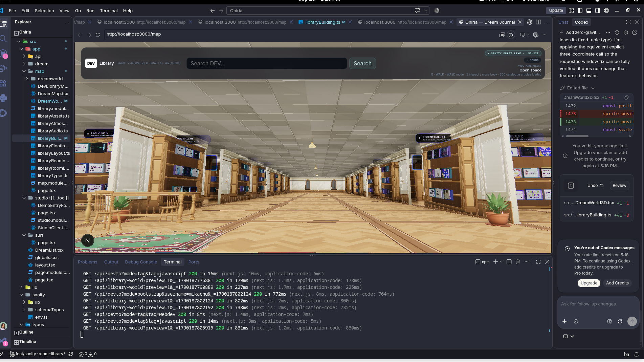This screenshot has height=362, width=644.
Task: Split the editor to the right
Action: pos(538,22)
